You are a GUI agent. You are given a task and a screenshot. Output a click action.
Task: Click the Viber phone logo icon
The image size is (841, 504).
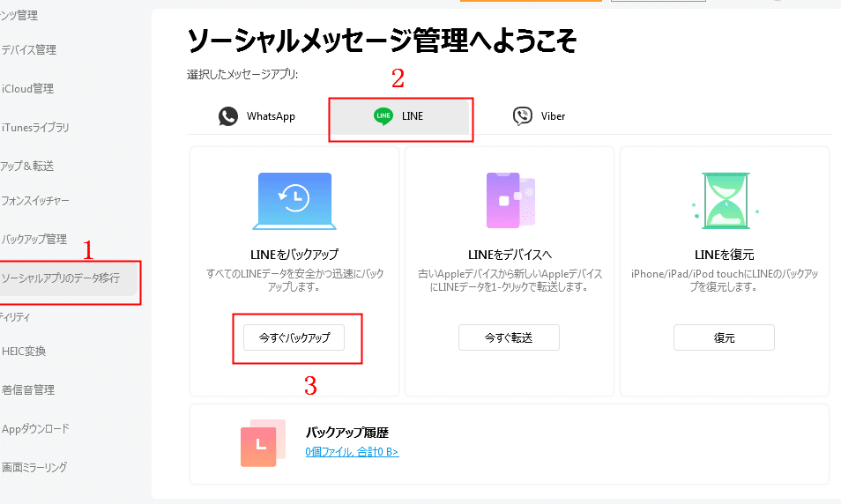coord(523,115)
